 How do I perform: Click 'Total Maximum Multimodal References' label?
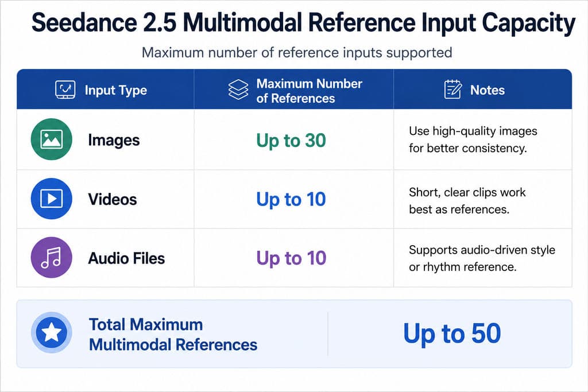(173, 334)
